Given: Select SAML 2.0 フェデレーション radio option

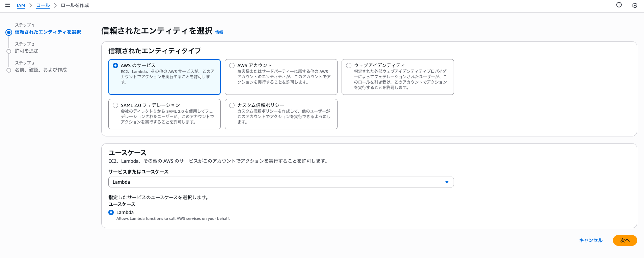Looking at the screenshot, I should tap(115, 105).
